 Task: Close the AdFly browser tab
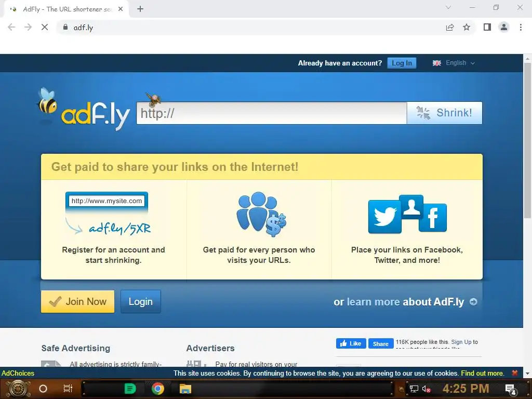click(x=121, y=9)
